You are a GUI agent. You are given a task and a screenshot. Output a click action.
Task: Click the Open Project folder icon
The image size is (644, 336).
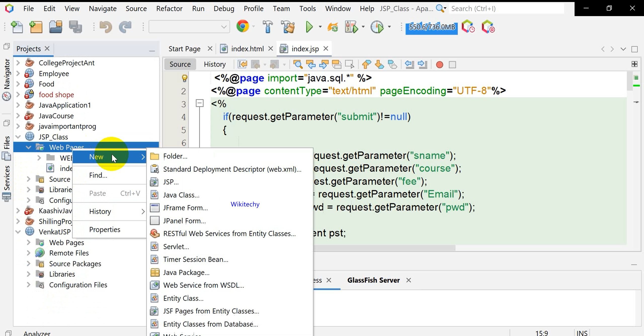[56, 27]
